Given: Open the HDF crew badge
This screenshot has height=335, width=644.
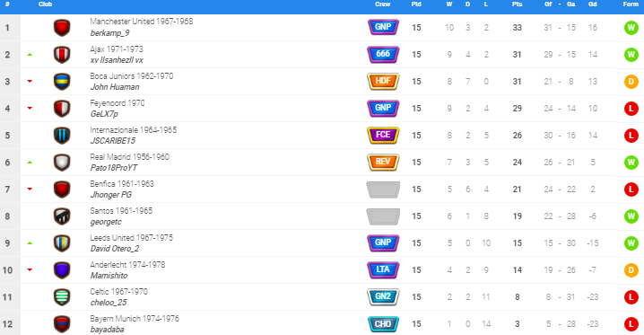Looking at the screenshot, I should [383, 82].
